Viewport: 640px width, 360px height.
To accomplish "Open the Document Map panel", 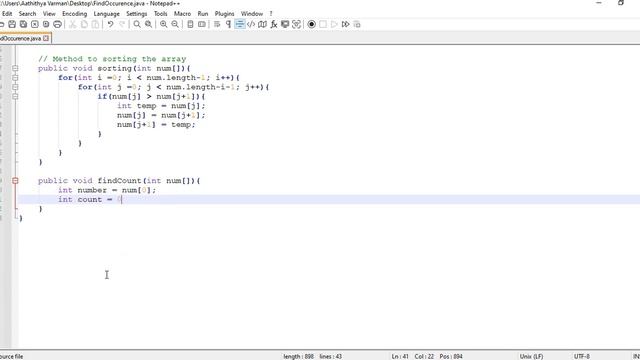I will coord(262,24).
